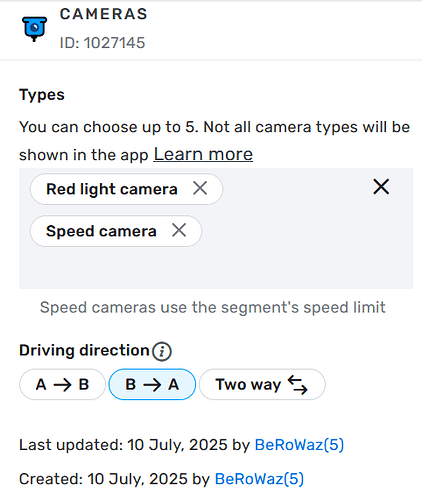Open the Driving direction info icon
The width and height of the screenshot is (422, 500).
point(162,351)
